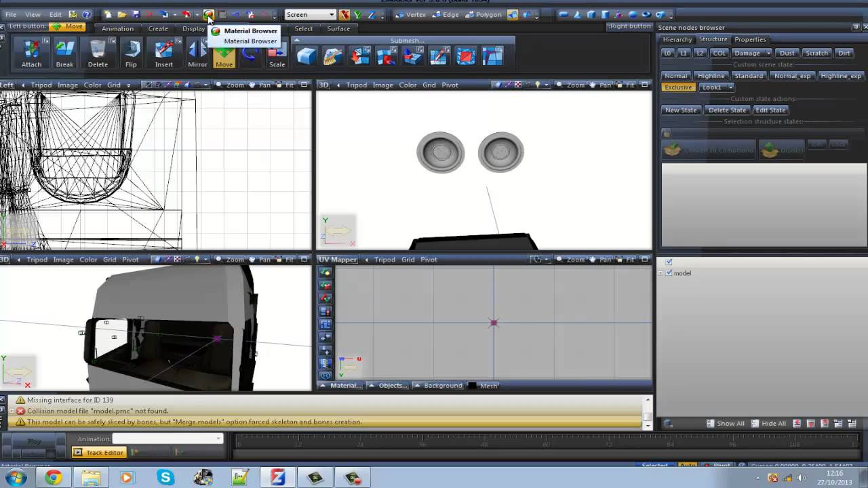
Task: Switch to the Animation tools tab
Action: 117,28
